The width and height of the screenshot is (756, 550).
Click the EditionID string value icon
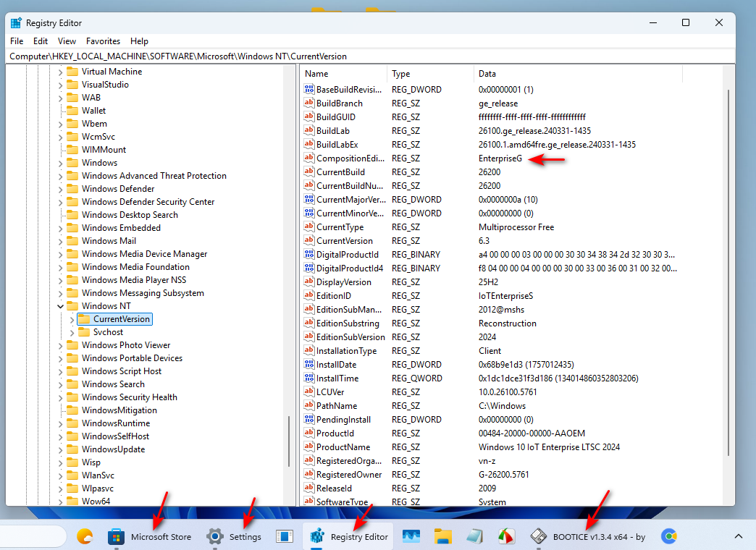(309, 295)
